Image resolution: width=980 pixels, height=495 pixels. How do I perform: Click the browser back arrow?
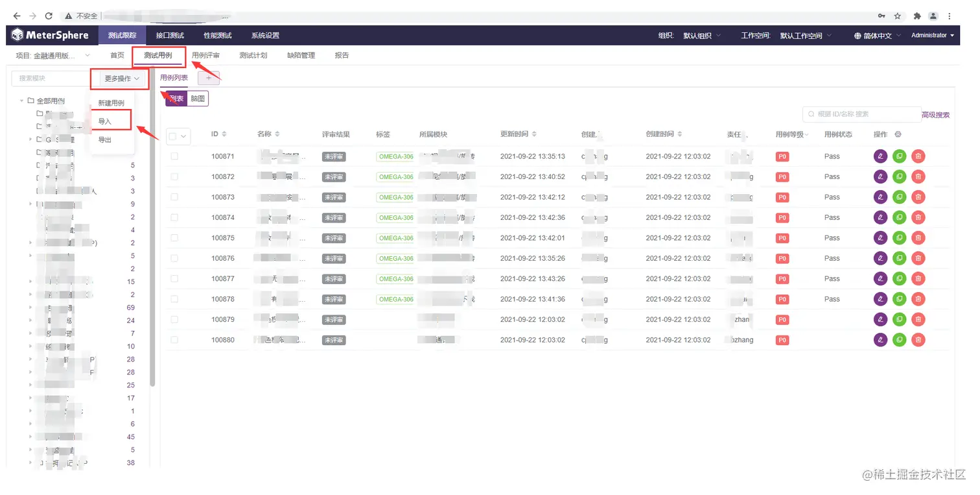click(17, 16)
